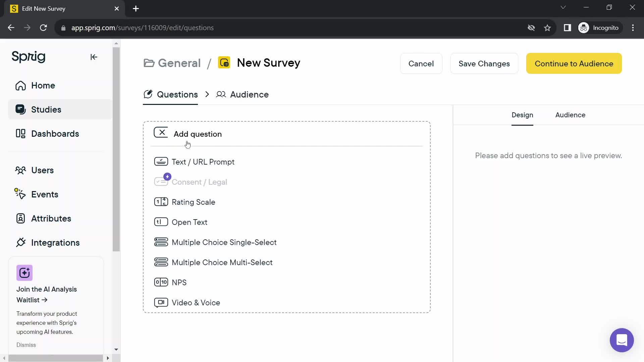The image size is (644, 362).
Task: Click the Consent / Legal question type icon
Action: click(161, 182)
